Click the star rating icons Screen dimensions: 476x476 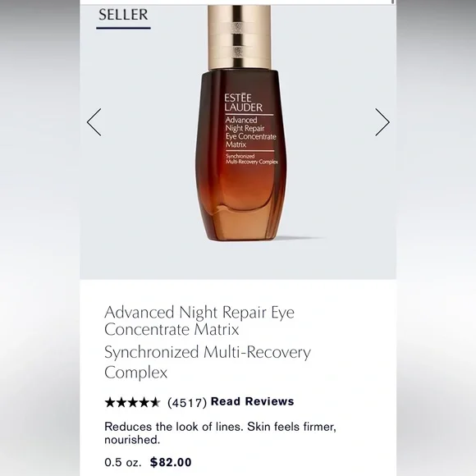132,402
